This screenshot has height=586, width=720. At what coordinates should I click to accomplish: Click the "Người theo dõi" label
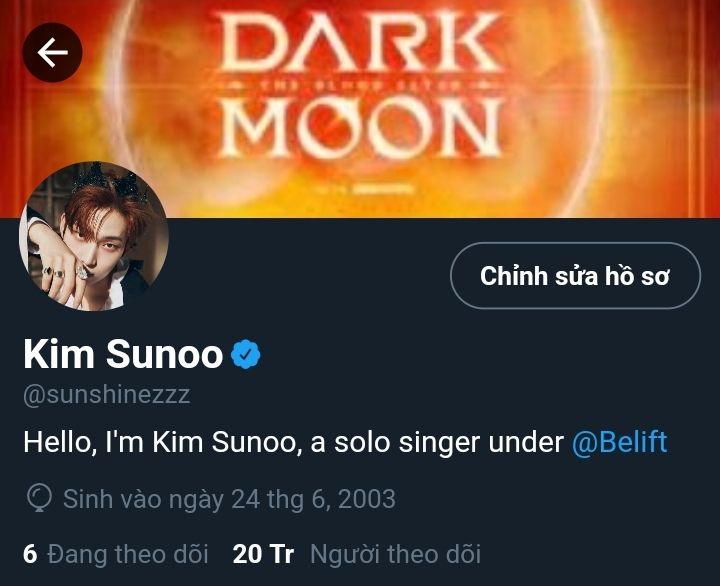coord(395,554)
